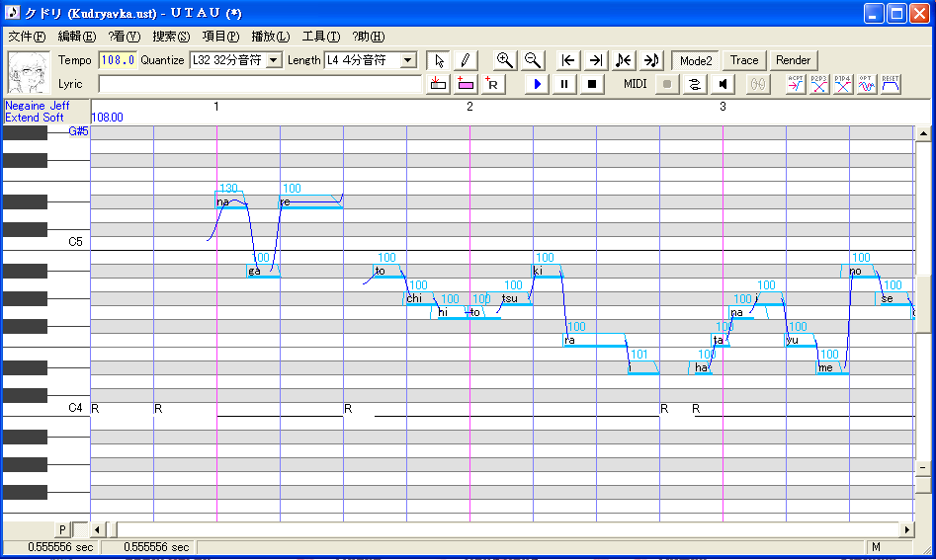This screenshot has width=936, height=560.
Task: Toggle the Mode2 button
Action: click(696, 61)
